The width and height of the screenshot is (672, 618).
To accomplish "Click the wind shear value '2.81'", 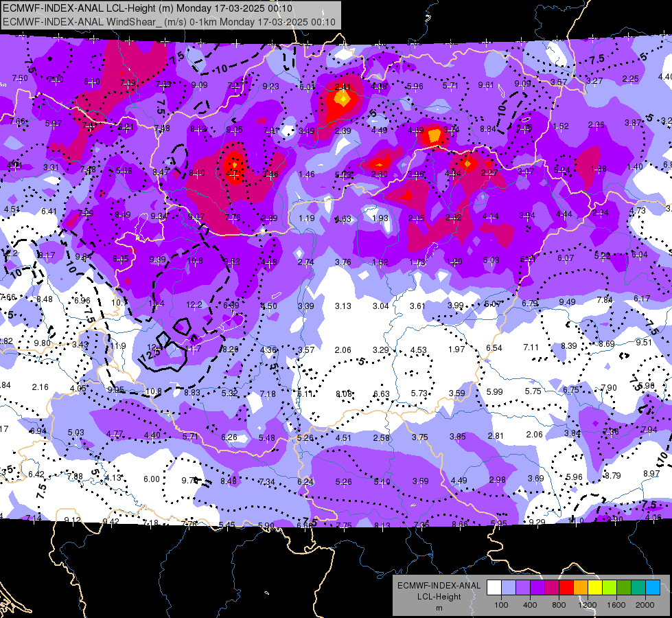I will [496, 436].
